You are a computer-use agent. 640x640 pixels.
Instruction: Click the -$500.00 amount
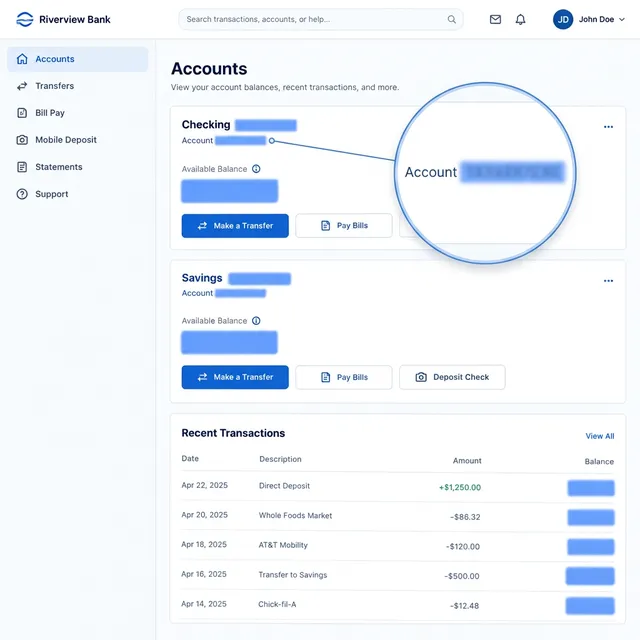click(x=462, y=576)
